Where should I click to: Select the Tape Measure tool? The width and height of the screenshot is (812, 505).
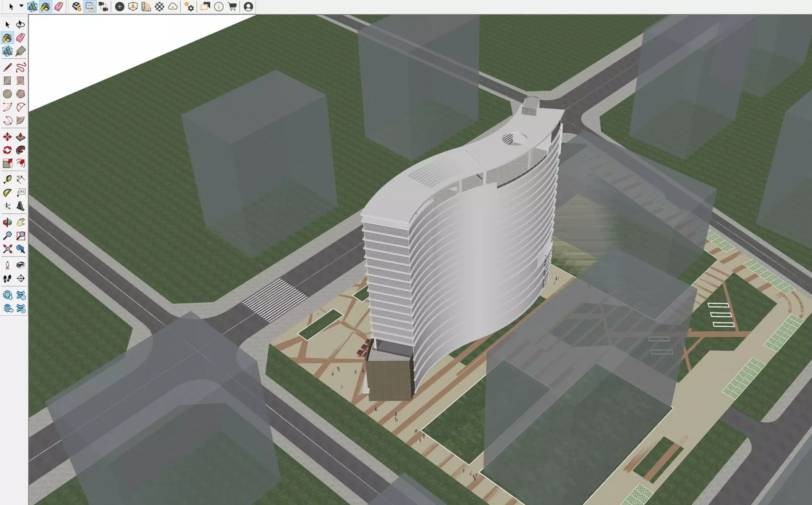click(x=7, y=179)
